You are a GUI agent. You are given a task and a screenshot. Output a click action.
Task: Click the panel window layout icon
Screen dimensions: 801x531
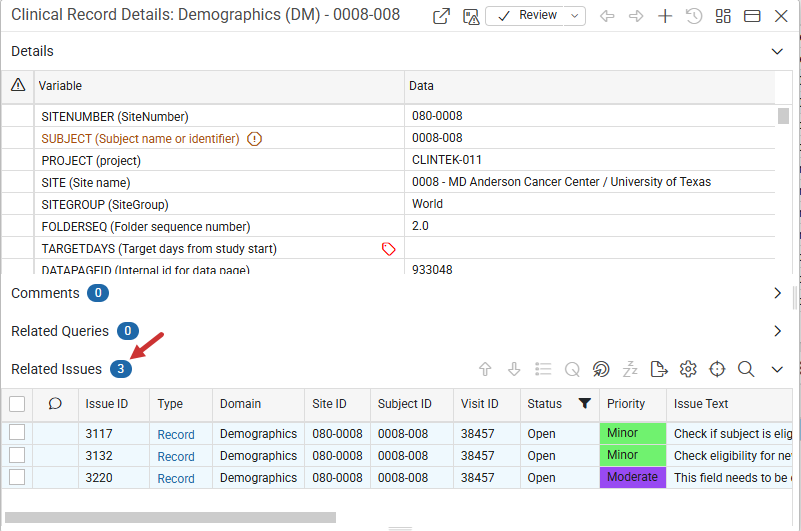click(x=752, y=16)
